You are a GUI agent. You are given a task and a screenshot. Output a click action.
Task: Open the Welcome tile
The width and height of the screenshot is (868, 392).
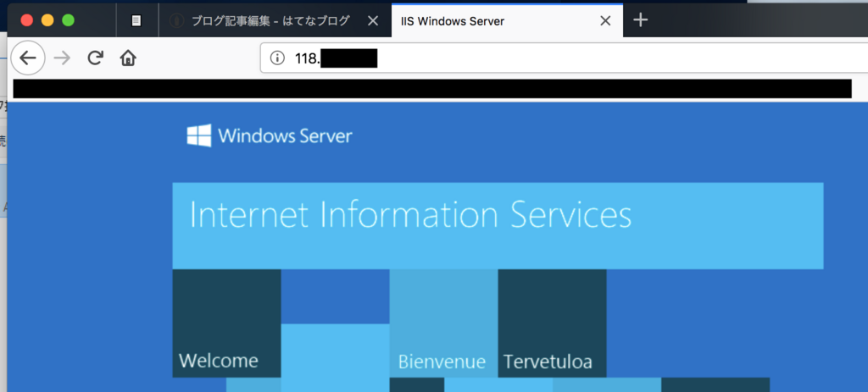[226, 323]
